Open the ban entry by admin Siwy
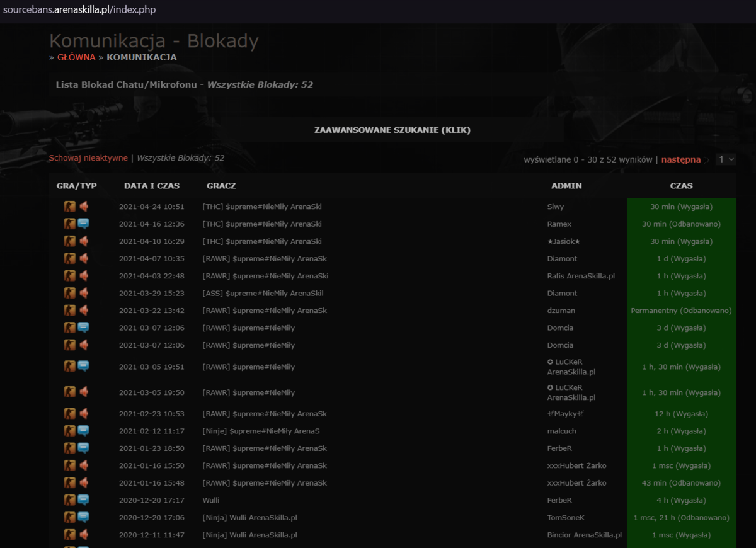756x548 pixels. pos(392,207)
